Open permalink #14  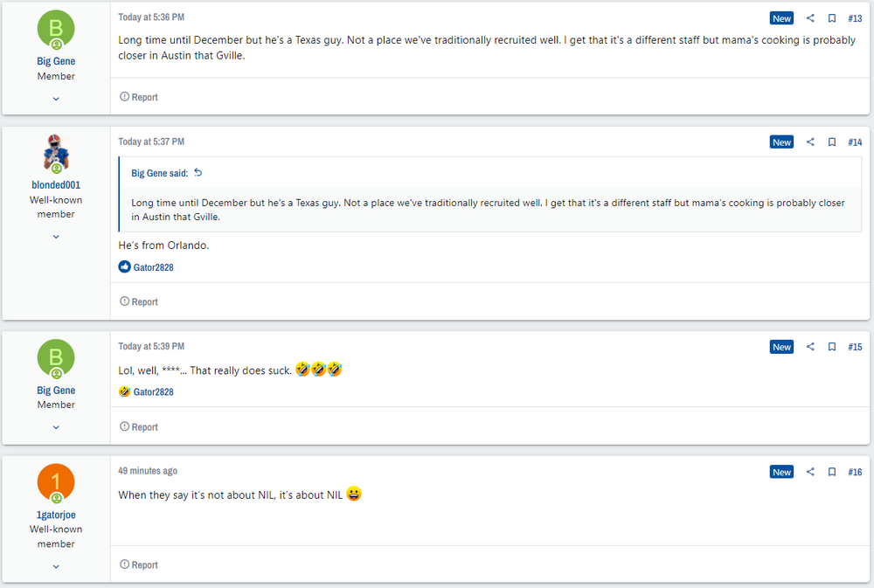click(x=855, y=142)
